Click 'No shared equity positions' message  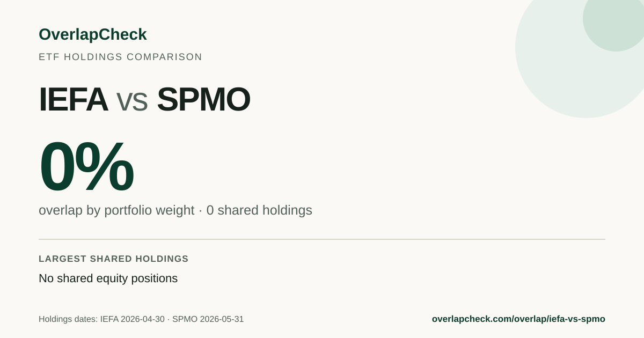108,278
